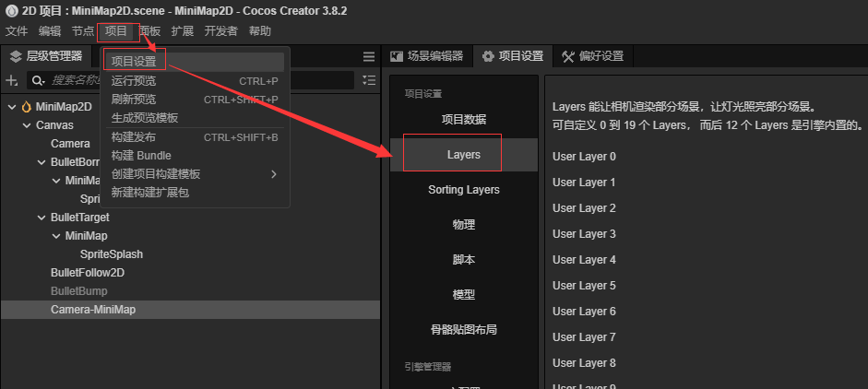Open the 文件 menu
868x389 pixels.
pyautogui.click(x=16, y=31)
